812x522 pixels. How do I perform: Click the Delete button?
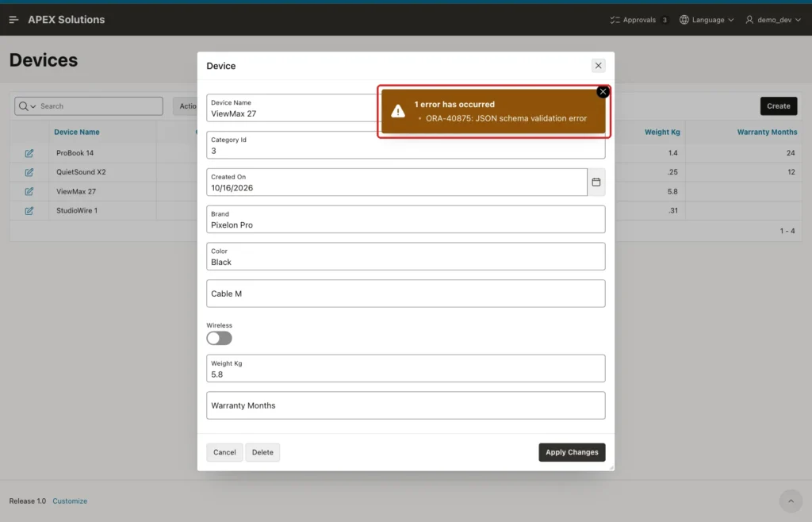tap(262, 452)
